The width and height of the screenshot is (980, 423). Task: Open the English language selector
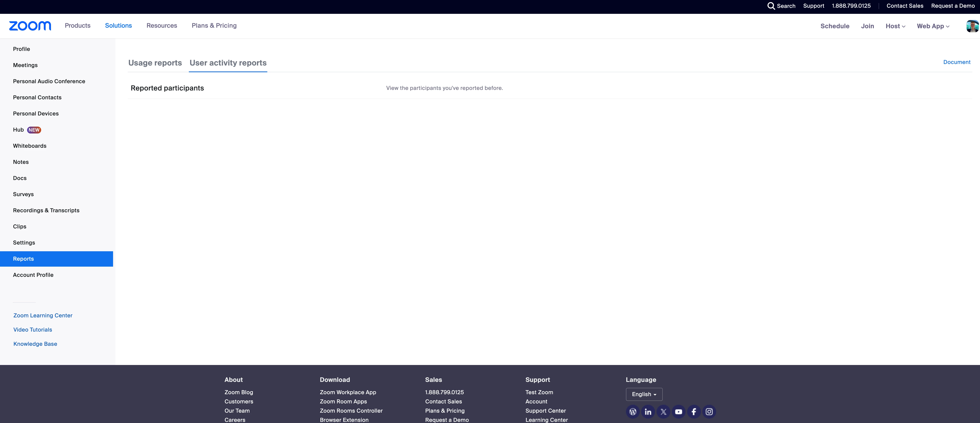644,394
